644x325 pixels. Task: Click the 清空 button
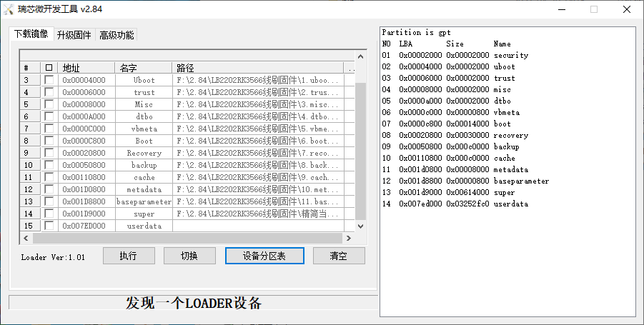tap(339, 256)
